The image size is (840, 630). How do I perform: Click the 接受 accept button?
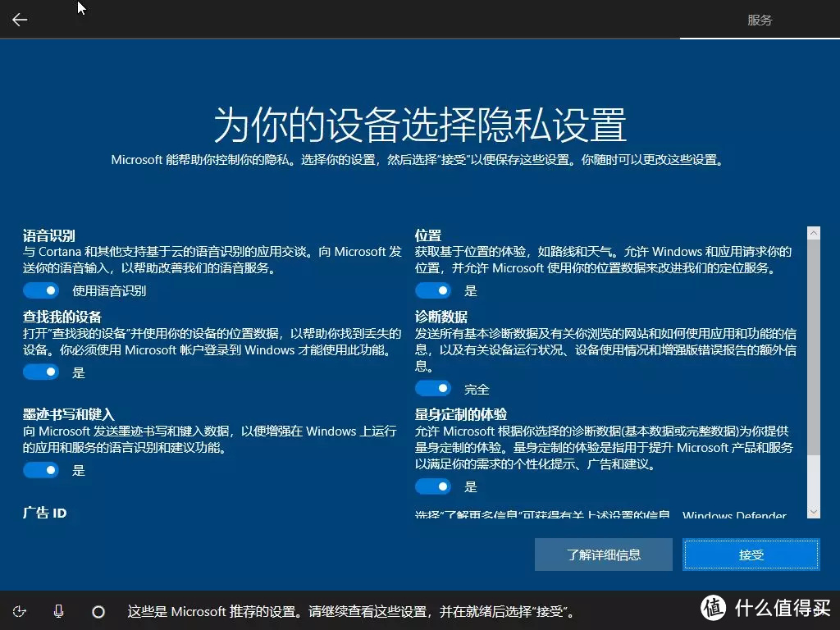[751, 555]
